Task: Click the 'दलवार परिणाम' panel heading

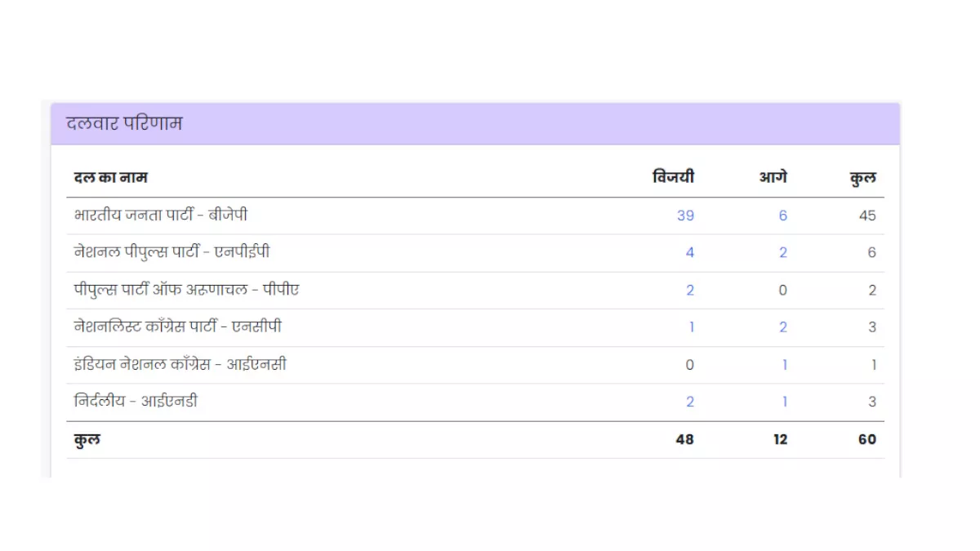Action: pos(124,124)
